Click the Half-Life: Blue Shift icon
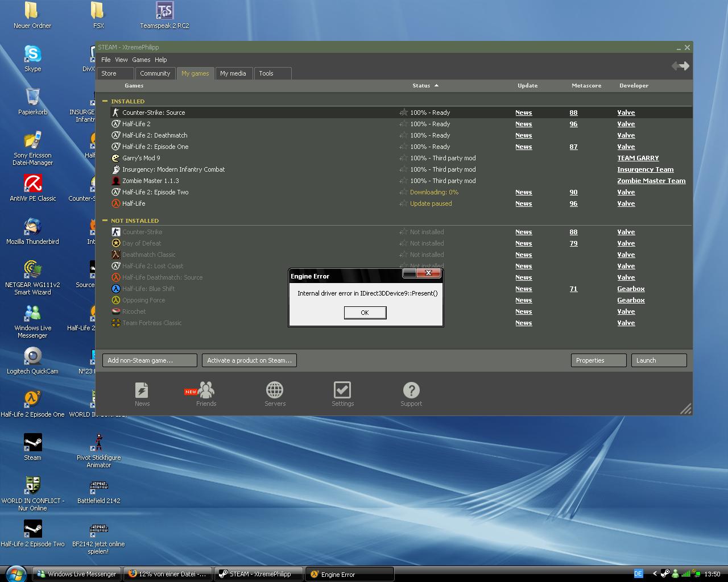The height and width of the screenshot is (582, 728). click(116, 289)
